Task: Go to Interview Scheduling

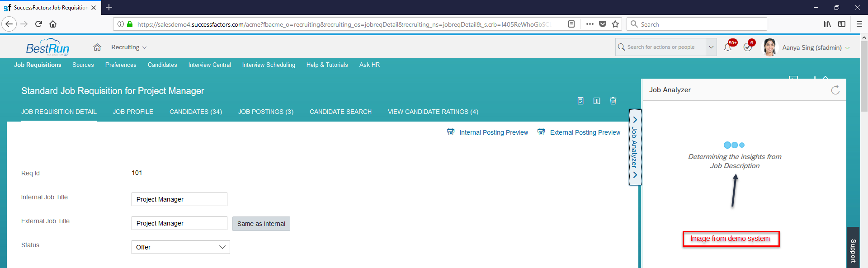Action: (269, 65)
